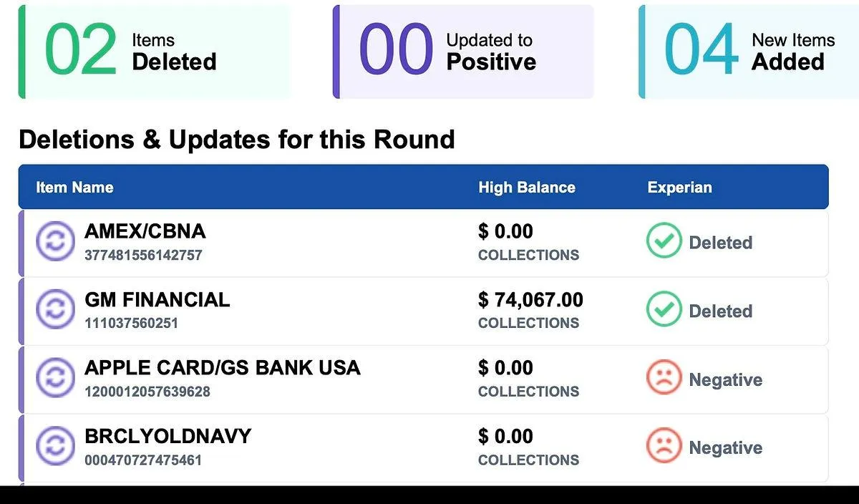Click the Experian column header

[679, 188]
